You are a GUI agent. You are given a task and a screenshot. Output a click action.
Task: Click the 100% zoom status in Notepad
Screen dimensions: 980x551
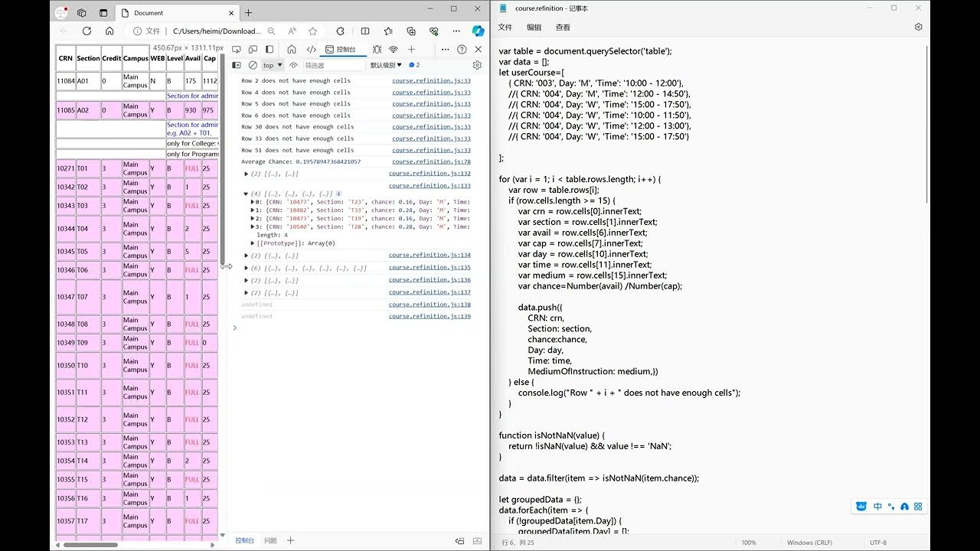coord(748,543)
